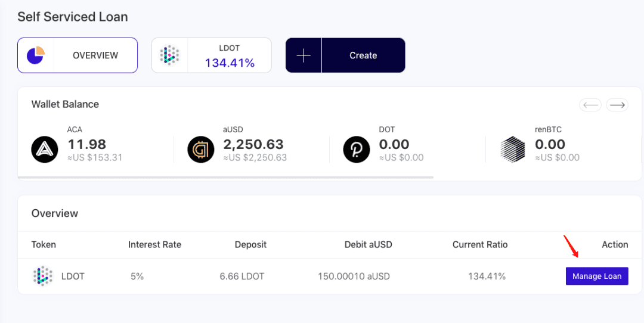Show next wallet balances with right arrow
644x323 pixels.
pos(617,105)
